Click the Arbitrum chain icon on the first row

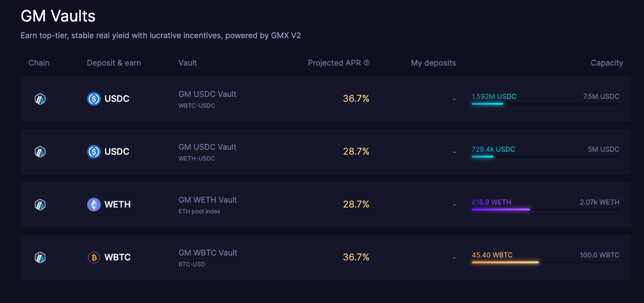point(40,98)
